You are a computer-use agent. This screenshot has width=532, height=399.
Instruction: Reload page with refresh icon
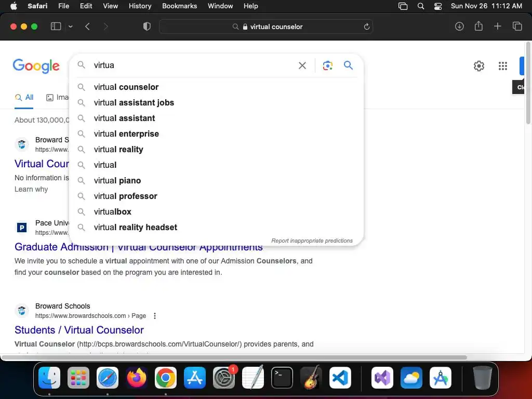click(366, 27)
